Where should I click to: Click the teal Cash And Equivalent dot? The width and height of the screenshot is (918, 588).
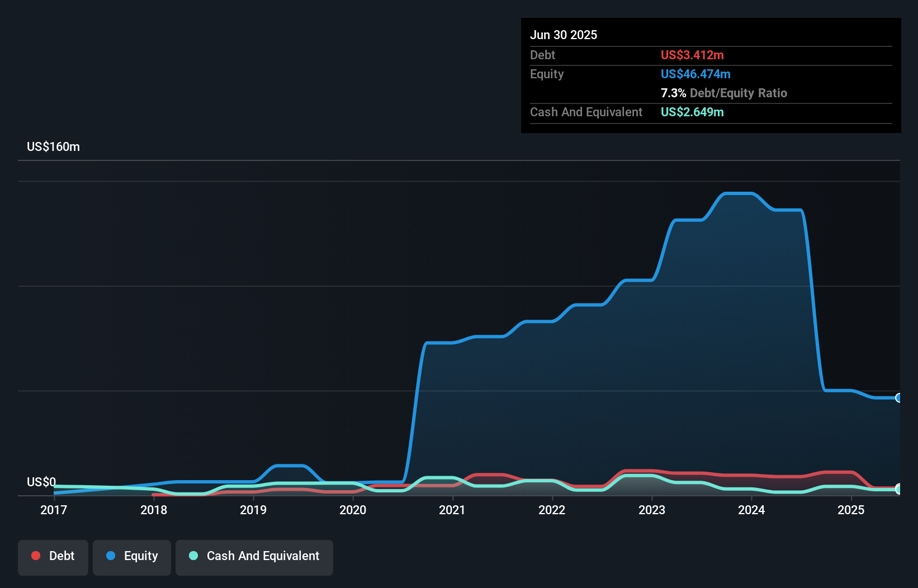coord(193,556)
